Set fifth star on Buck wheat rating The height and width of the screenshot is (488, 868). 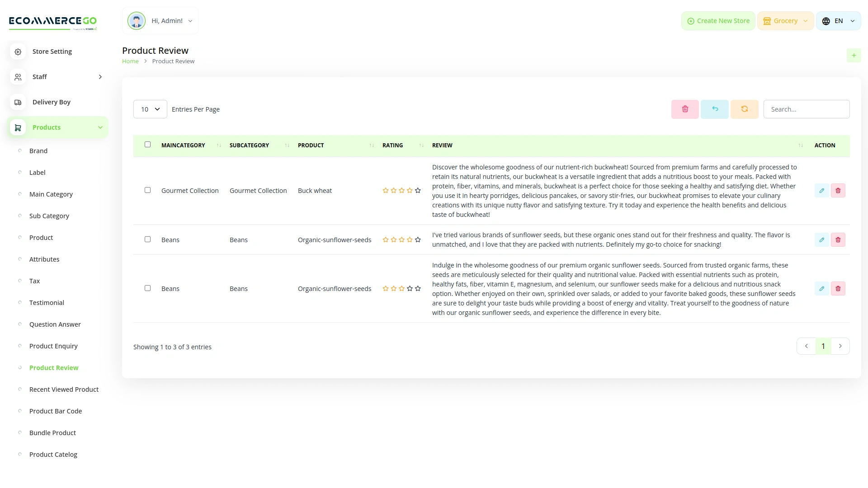[x=418, y=191]
